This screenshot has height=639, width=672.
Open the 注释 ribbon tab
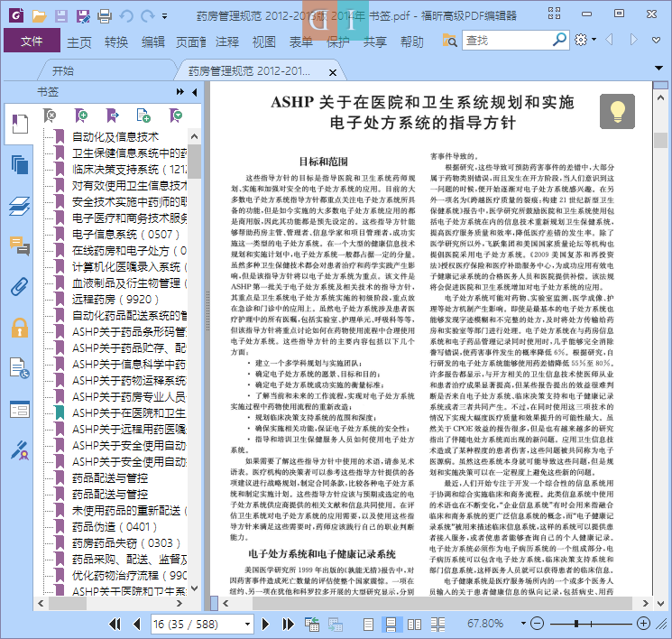(227, 42)
